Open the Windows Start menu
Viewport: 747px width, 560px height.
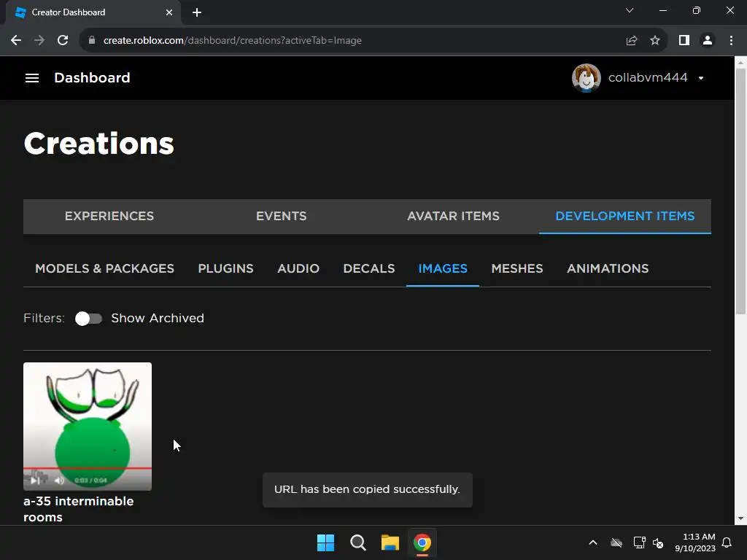coord(326,542)
